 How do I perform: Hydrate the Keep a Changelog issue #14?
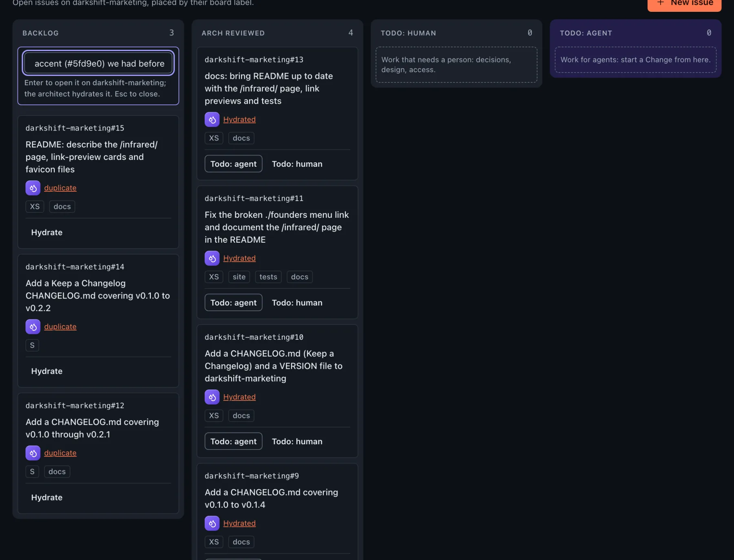(47, 371)
